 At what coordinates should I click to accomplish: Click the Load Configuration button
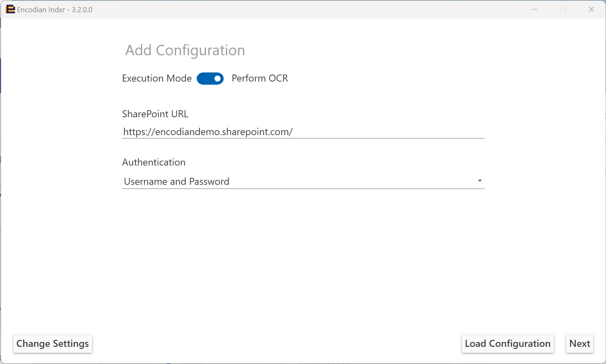click(508, 344)
